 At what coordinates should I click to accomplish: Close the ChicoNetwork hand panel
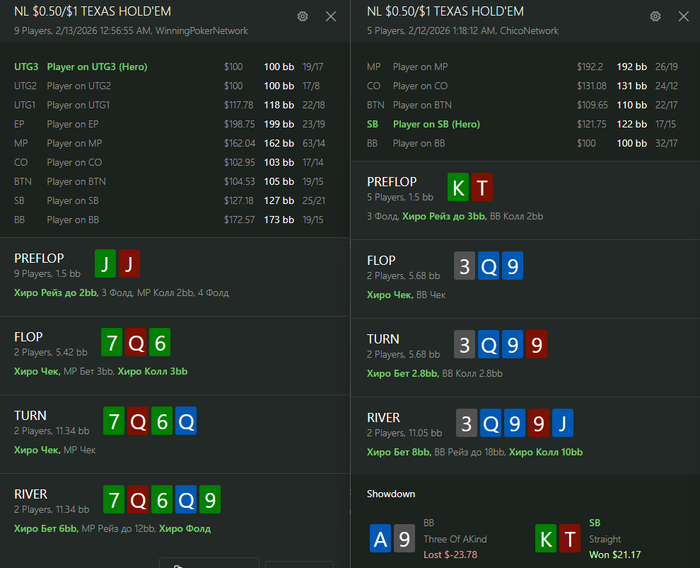[683, 17]
